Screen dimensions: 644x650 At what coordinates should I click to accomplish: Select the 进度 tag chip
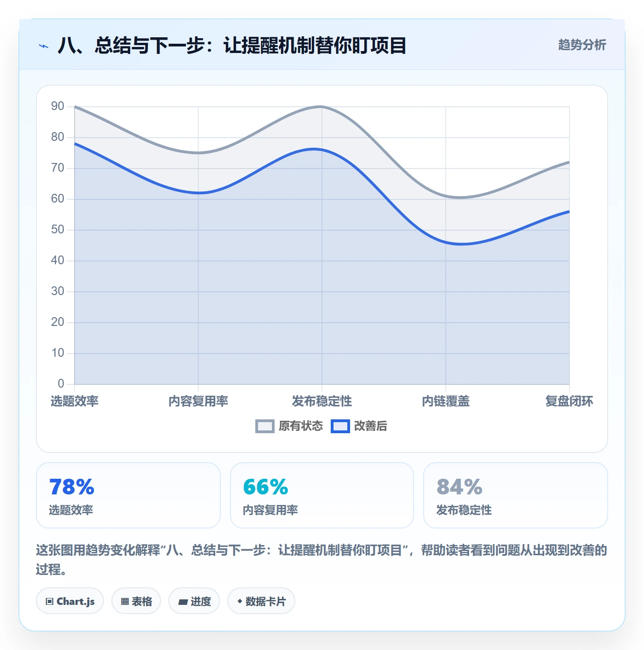[194, 601]
